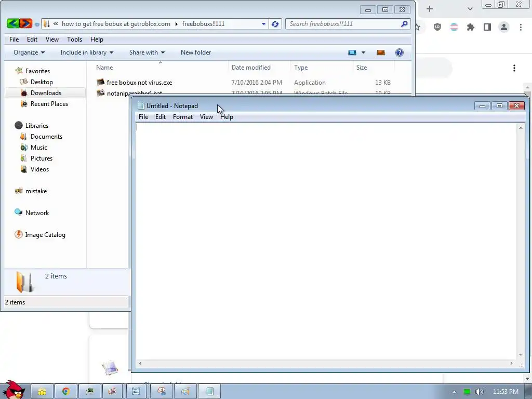Click the striped flag extension icon in Chrome
The image size is (532, 399).
(x=454, y=27)
